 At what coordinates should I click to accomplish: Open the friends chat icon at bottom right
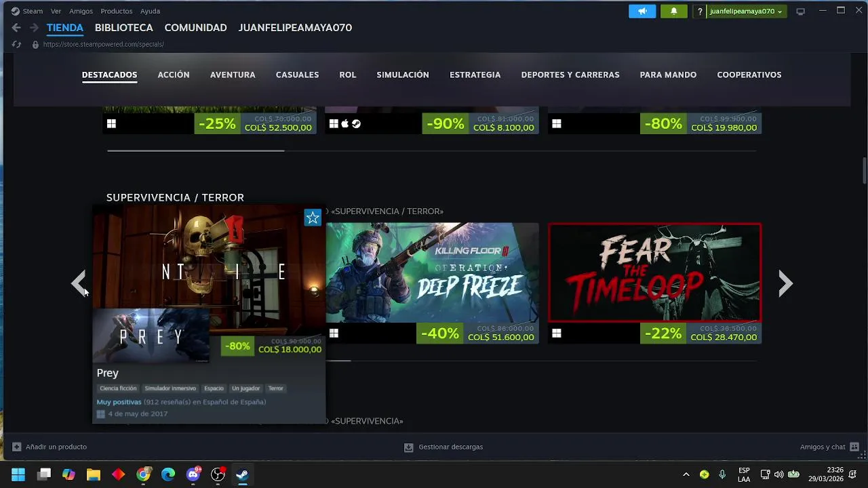pos(854,447)
